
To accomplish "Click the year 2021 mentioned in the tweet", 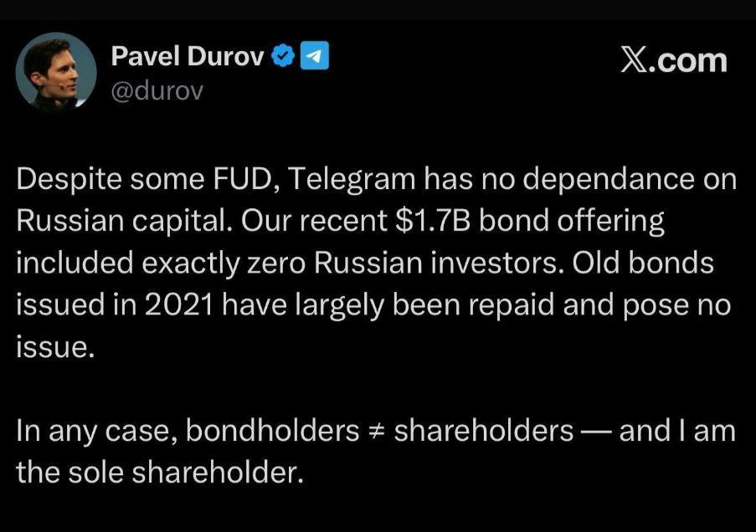I will [182, 304].
